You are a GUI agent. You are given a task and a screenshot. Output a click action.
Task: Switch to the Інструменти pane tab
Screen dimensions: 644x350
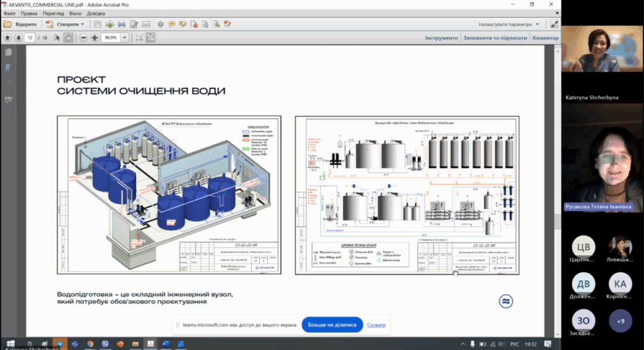click(441, 38)
